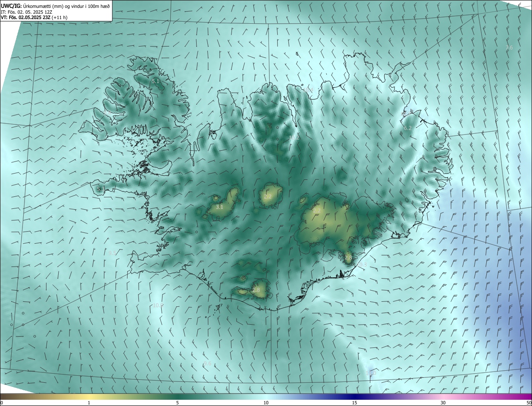The height and width of the screenshot is (406, 532).
Task: Click the 5.1 value in the Westfjords
Action: coord(155,81)
